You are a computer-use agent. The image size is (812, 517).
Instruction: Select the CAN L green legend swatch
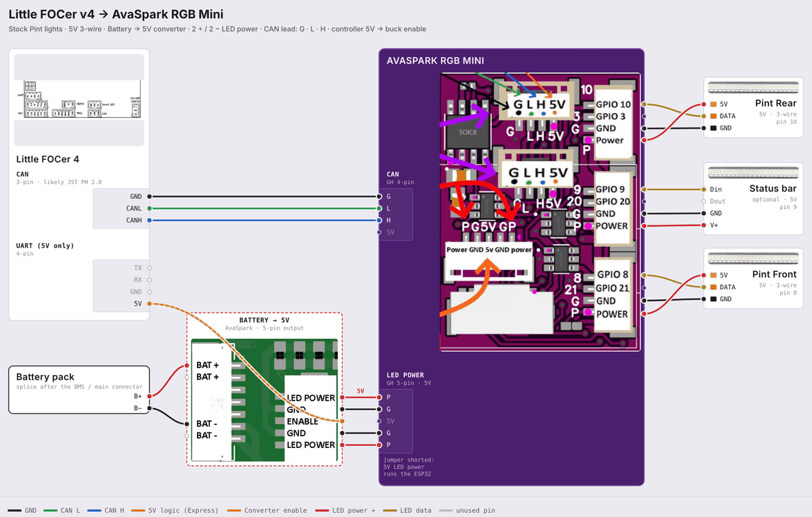(50, 510)
